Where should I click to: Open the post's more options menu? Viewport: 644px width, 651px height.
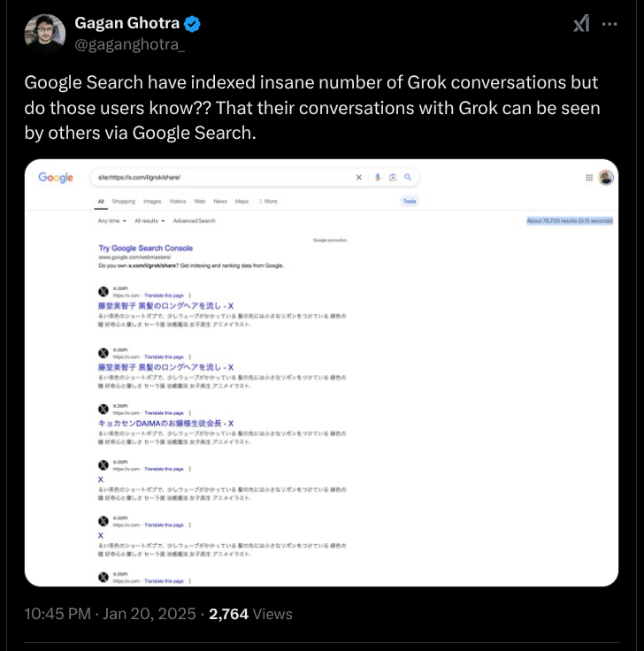pyautogui.click(x=609, y=24)
